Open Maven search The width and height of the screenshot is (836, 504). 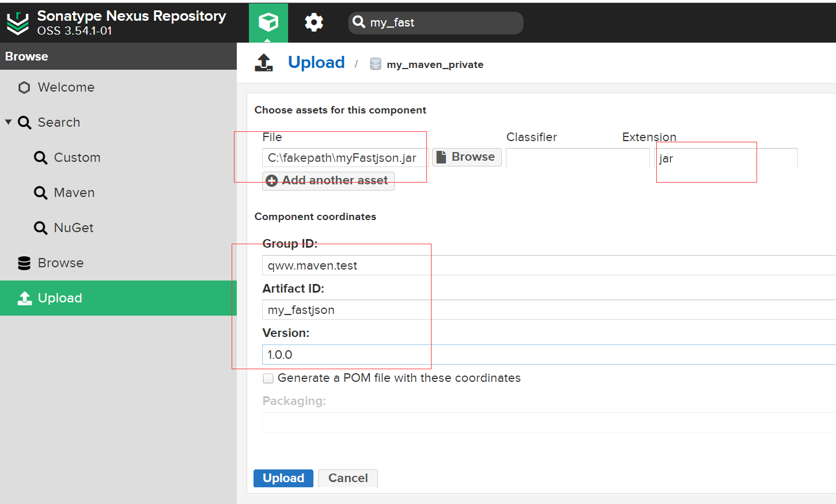[74, 193]
